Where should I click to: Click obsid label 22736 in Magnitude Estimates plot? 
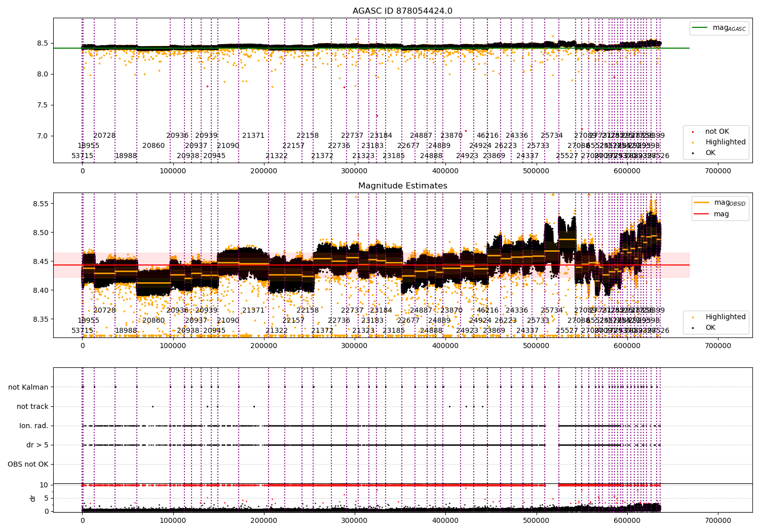click(339, 321)
